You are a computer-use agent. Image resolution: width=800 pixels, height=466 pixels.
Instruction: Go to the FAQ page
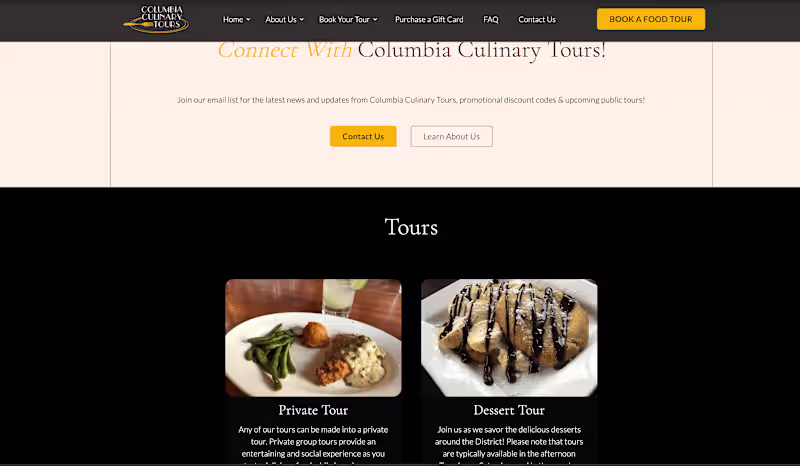pyautogui.click(x=491, y=19)
